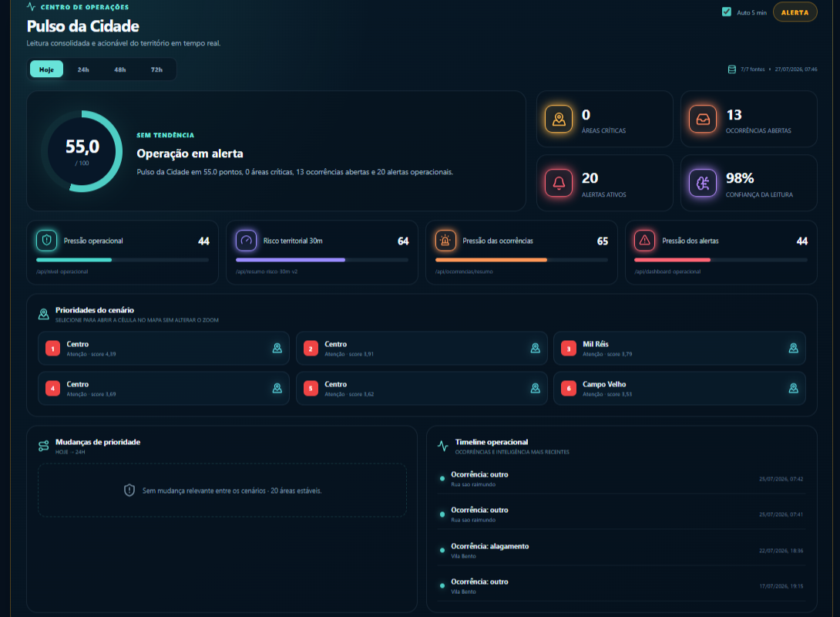This screenshot has width=840, height=617.
Task: Click the Áreas Críticas map pin icon
Action: (559, 119)
